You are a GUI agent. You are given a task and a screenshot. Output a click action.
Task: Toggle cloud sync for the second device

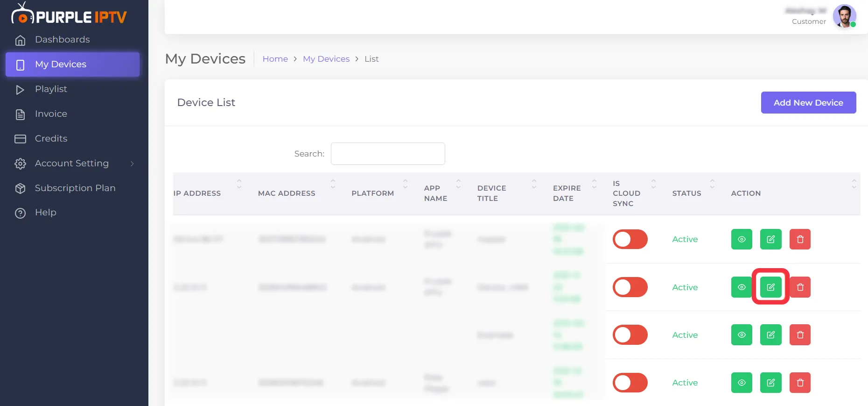coord(630,287)
